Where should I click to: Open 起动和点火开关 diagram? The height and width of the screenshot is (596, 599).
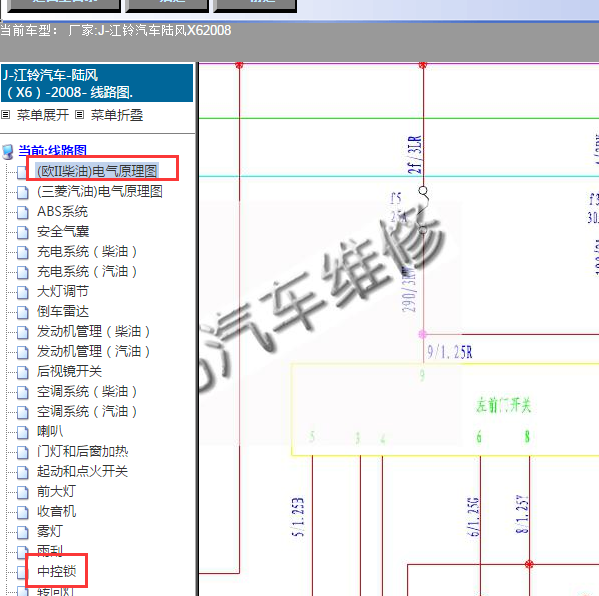click(82, 471)
